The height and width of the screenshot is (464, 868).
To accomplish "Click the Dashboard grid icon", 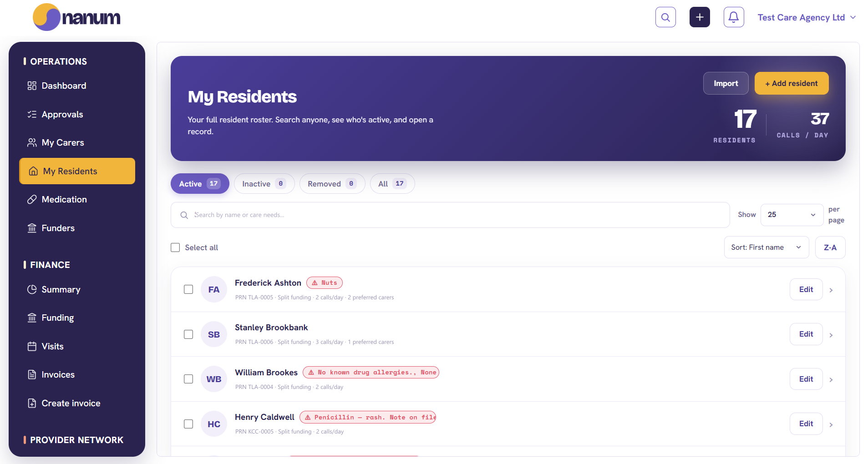I will 32,86.
